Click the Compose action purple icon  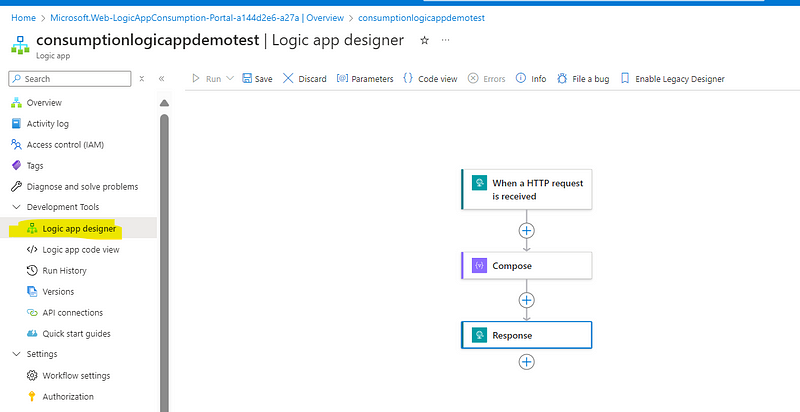480,265
